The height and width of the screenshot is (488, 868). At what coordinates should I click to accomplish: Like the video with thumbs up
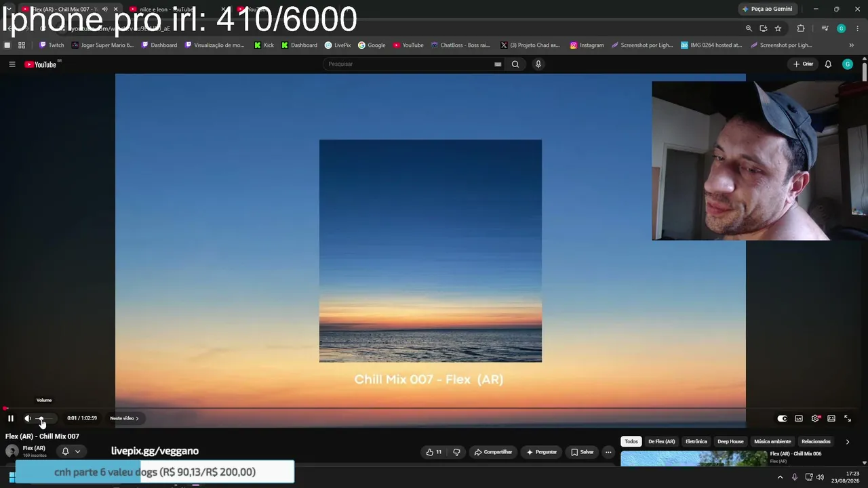(434, 452)
